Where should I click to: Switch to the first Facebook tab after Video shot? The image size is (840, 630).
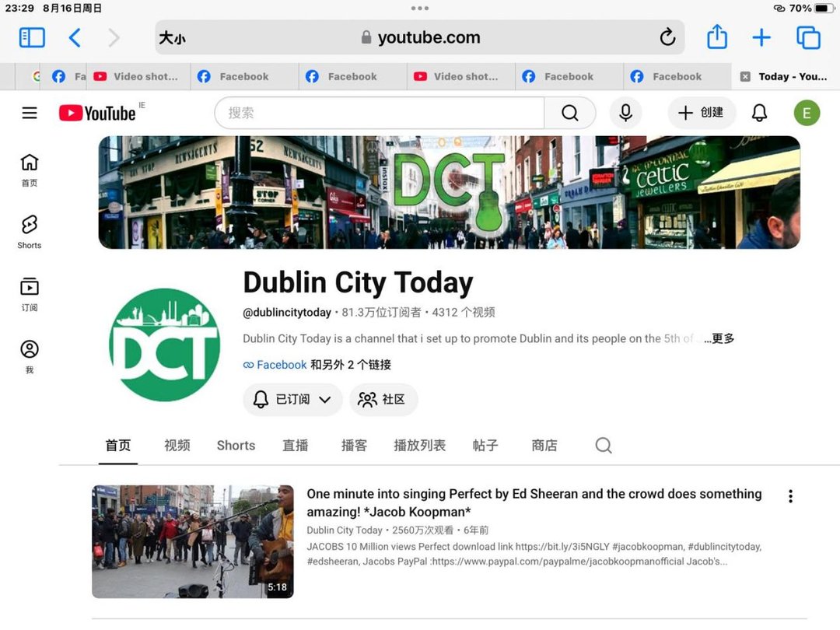pos(243,76)
